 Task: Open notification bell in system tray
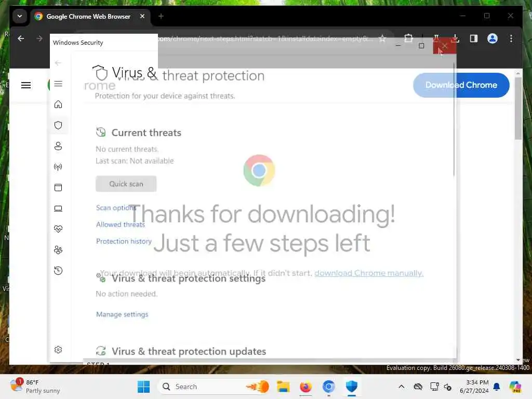(497, 387)
